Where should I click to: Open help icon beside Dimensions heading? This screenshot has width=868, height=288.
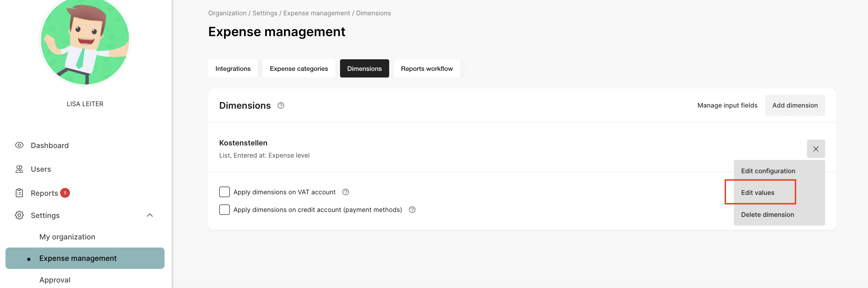pos(281,106)
